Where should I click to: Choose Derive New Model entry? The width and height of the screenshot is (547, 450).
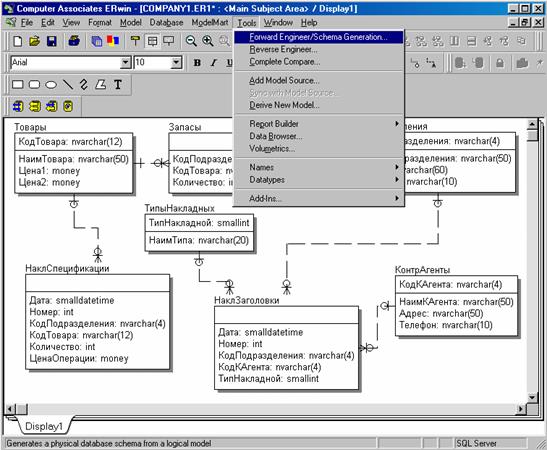pyautogui.click(x=319, y=105)
